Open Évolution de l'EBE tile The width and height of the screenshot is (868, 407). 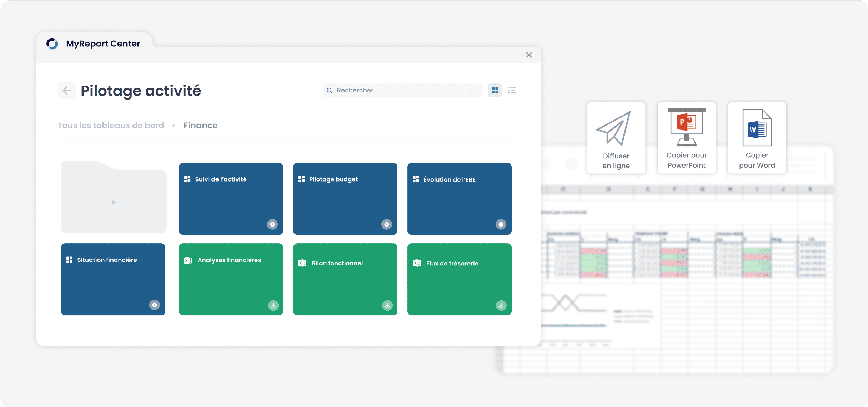point(460,199)
